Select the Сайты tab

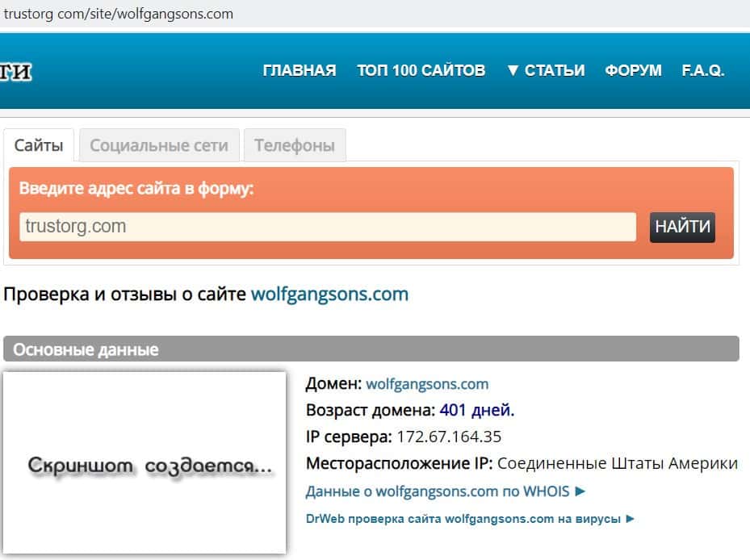tap(39, 145)
